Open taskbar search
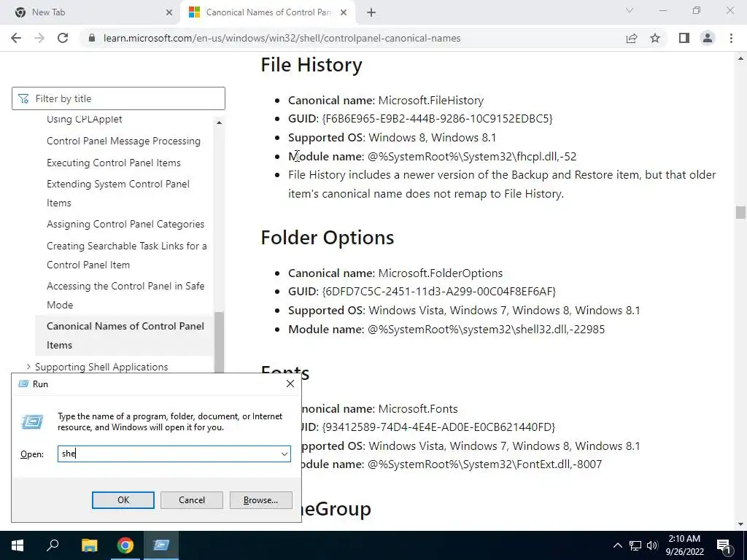This screenshot has width=747, height=560. coord(53,545)
